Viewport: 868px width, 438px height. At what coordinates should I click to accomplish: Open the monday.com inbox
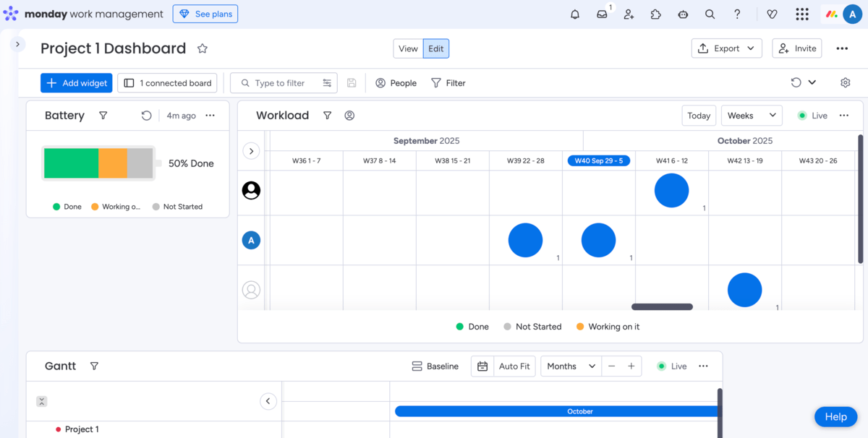tap(602, 14)
